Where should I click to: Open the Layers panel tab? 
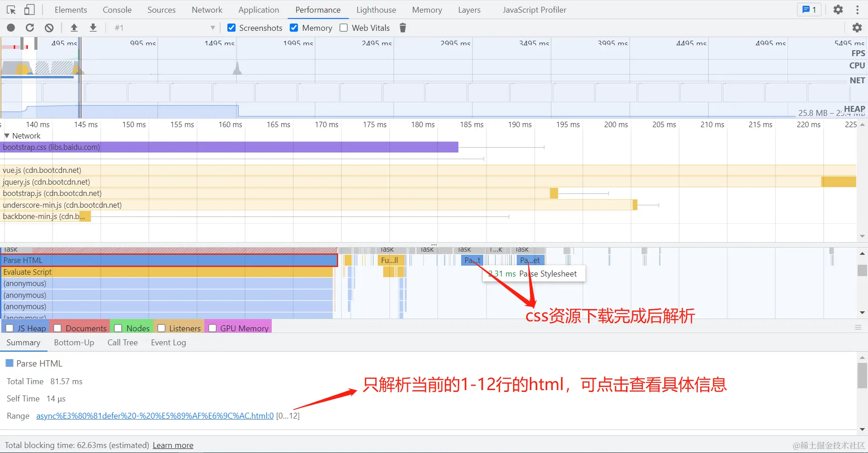469,10
